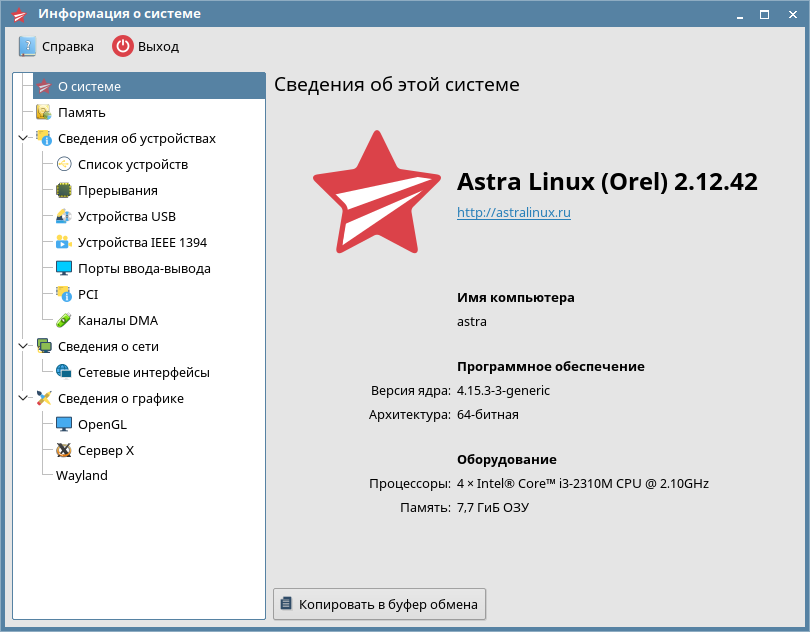Show Устройства USB
The width and height of the screenshot is (810, 632).
pos(127,216)
